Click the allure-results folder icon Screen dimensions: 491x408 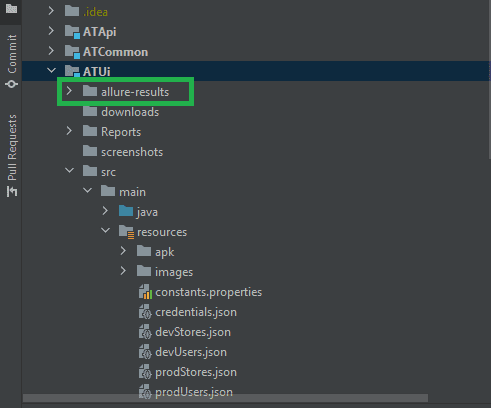pos(90,91)
